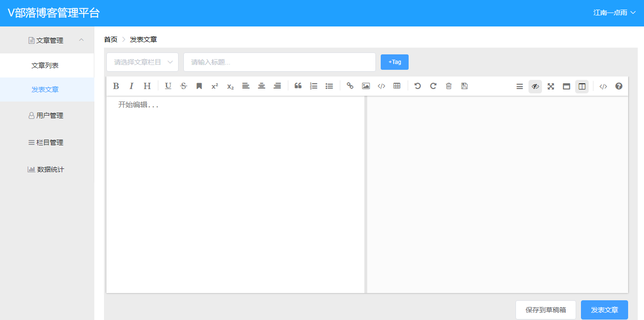644x320 pixels.
Task: Toggle fullscreen editing mode
Action: [551, 87]
